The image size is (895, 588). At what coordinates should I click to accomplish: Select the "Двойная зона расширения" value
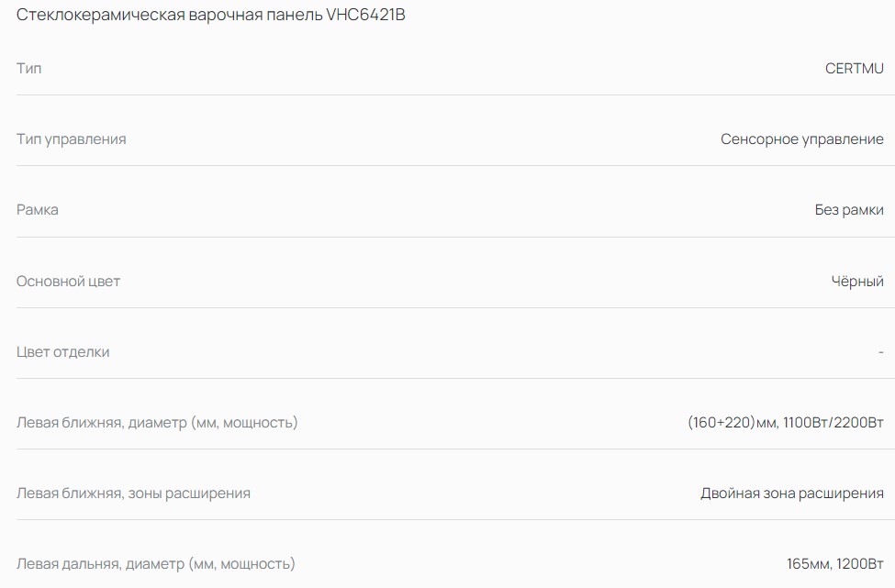(x=791, y=494)
